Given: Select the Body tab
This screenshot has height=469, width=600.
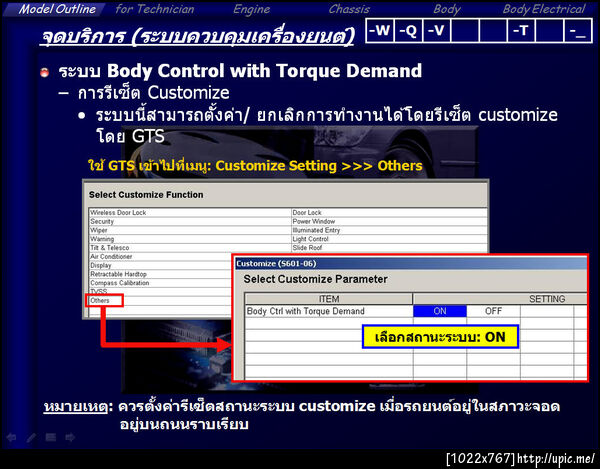Looking at the screenshot, I should pyautogui.click(x=447, y=9).
